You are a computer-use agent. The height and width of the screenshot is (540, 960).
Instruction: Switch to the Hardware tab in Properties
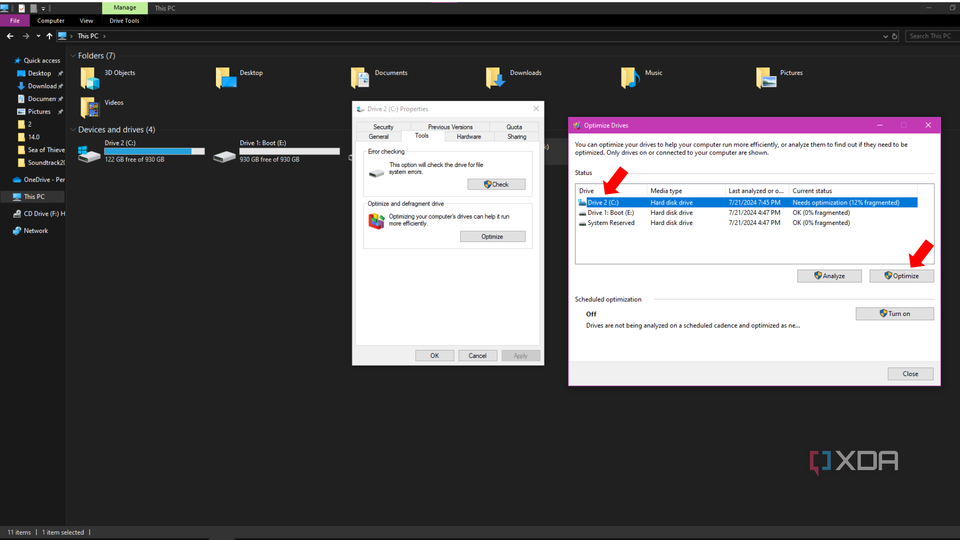(469, 137)
